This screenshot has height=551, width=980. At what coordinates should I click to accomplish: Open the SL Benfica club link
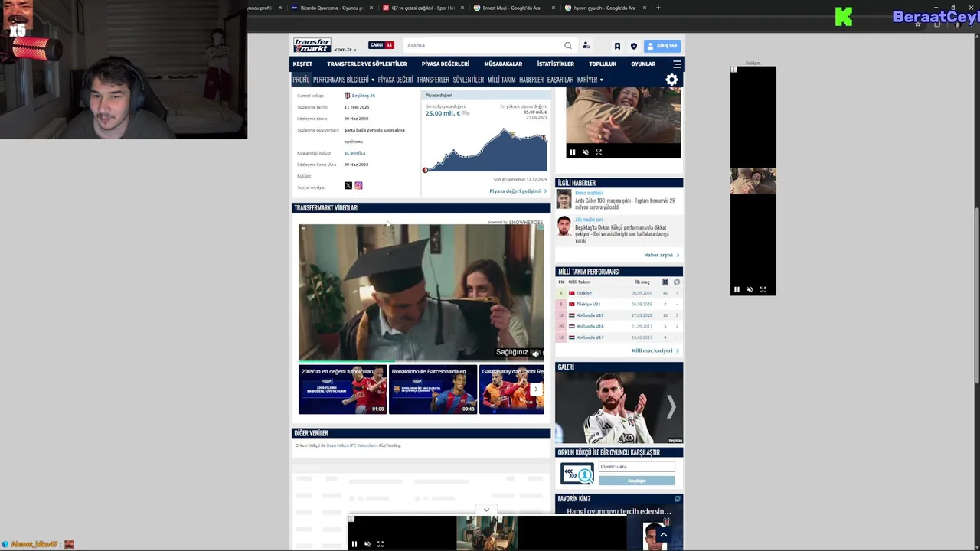pos(354,153)
